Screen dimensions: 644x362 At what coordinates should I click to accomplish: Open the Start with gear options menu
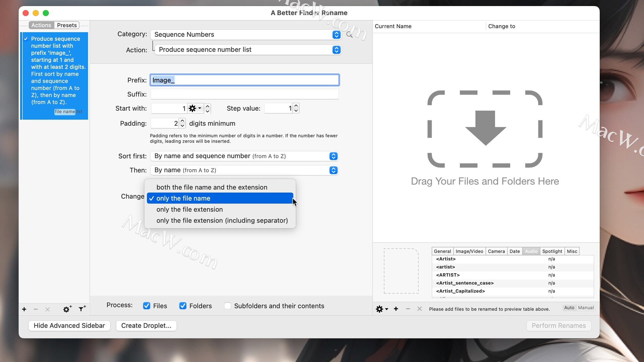coord(195,108)
